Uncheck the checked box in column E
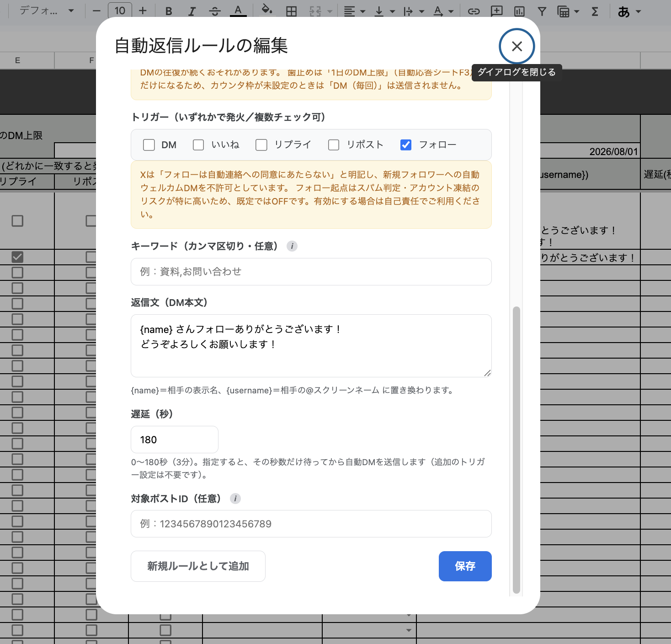This screenshot has height=644, width=671. [17, 257]
